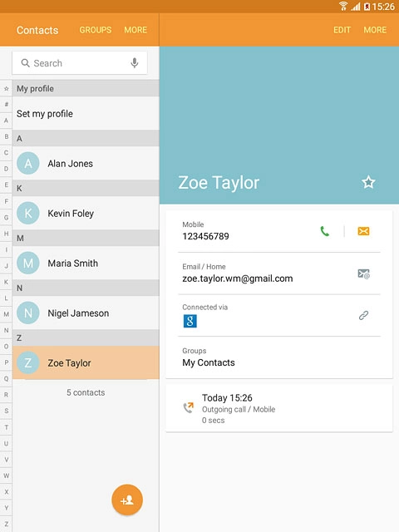
Task: Jump to favorites via star index icon
Action: [6, 89]
